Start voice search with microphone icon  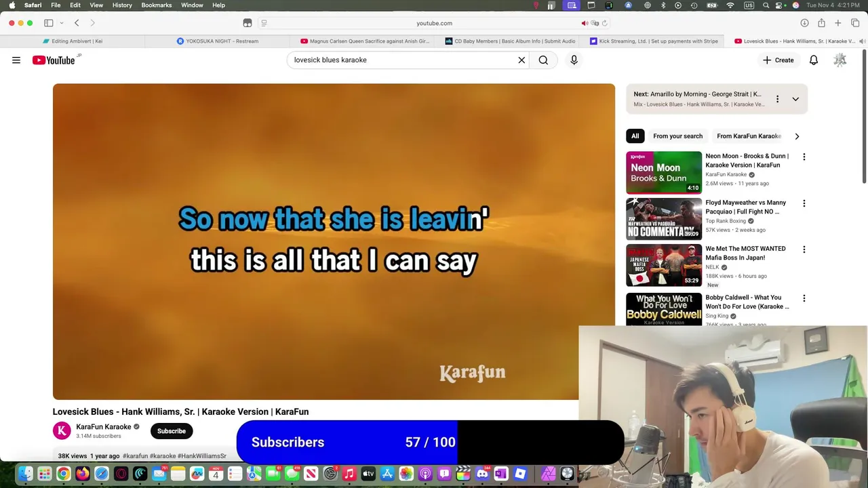pos(574,60)
